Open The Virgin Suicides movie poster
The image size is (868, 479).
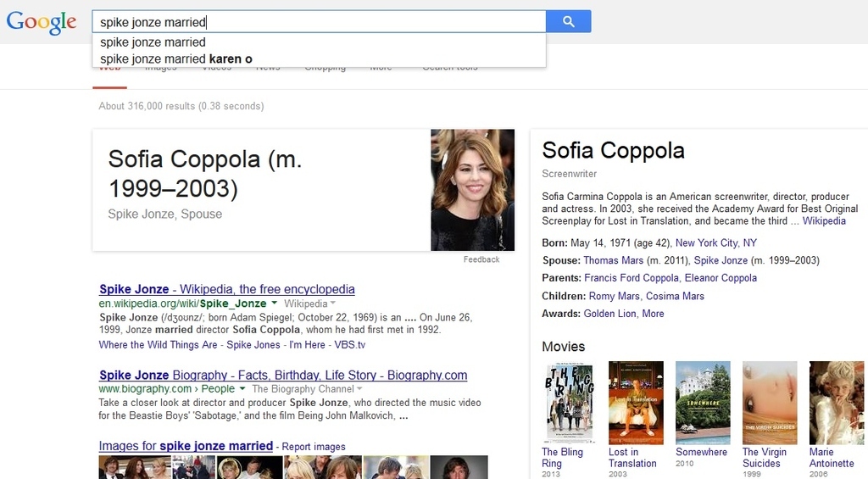(x=770, y=403)
